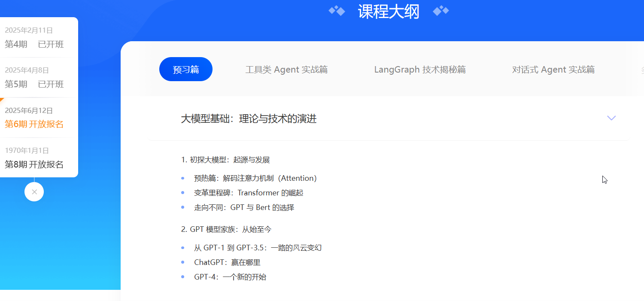Switch to the 工具类 Agent 实战篇 tab
This screenshot has width=644, height=301.
coord(286,70)
